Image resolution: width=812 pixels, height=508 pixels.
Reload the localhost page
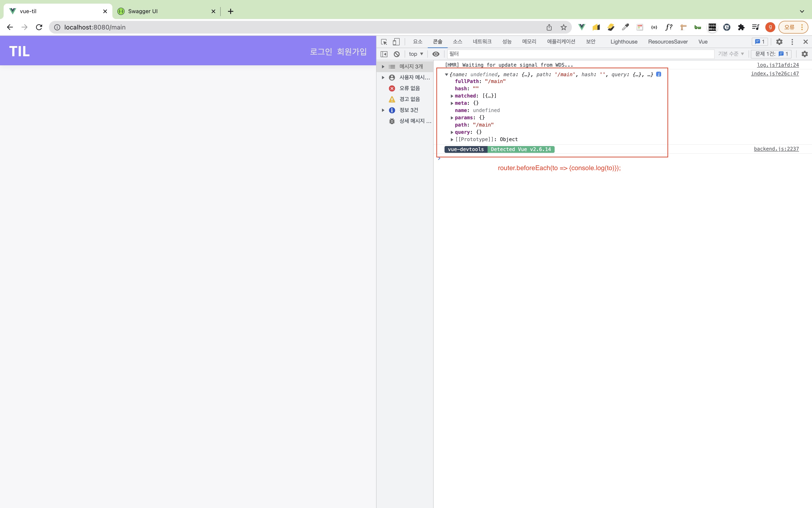pos(39,27)
